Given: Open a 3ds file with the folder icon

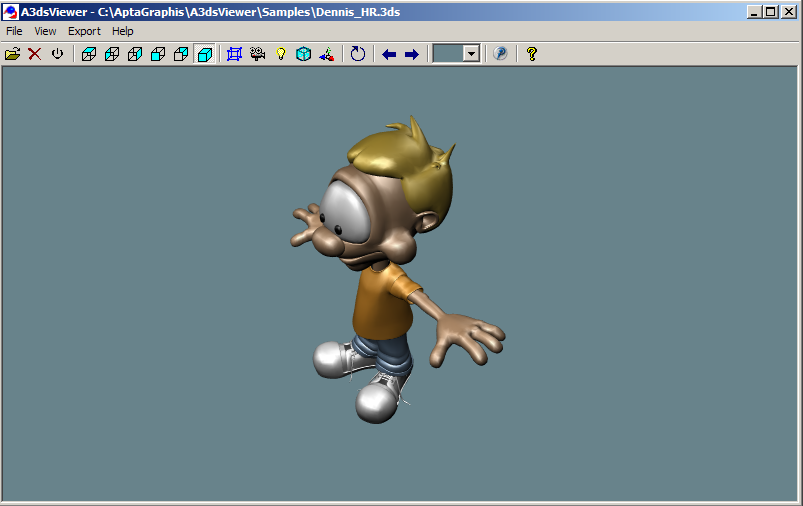Looking at the screenshot, I should pos(12,54).
